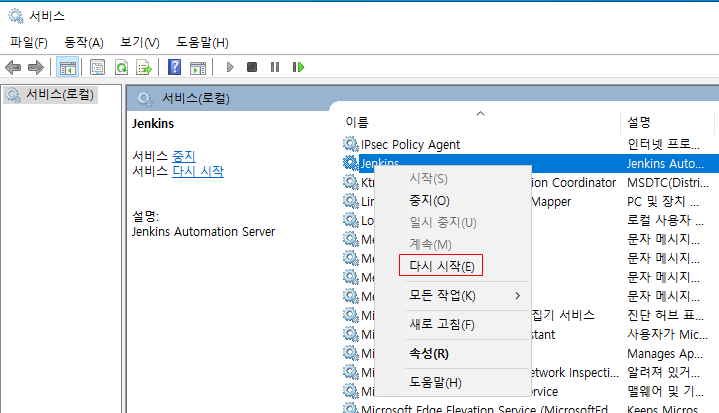Click the gear icon of IPsec Policy Agent

tap(351, 144)
